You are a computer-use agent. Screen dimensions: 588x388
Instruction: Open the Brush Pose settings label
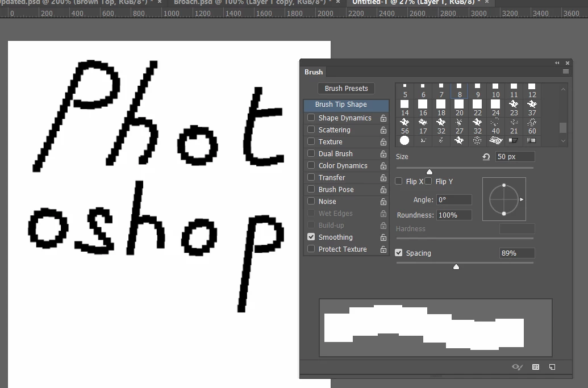coord(336,190)
